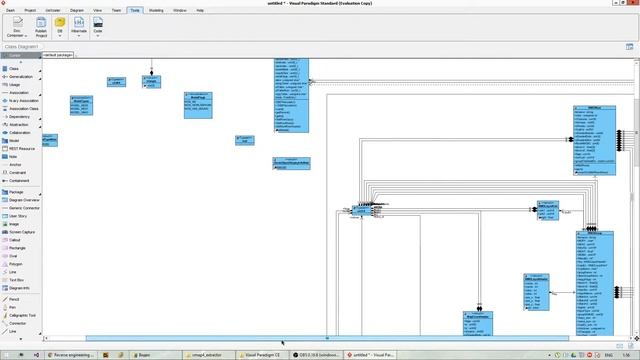Open the Window ribbon tab
Screen dimensions: 640x360
point(180,10)
